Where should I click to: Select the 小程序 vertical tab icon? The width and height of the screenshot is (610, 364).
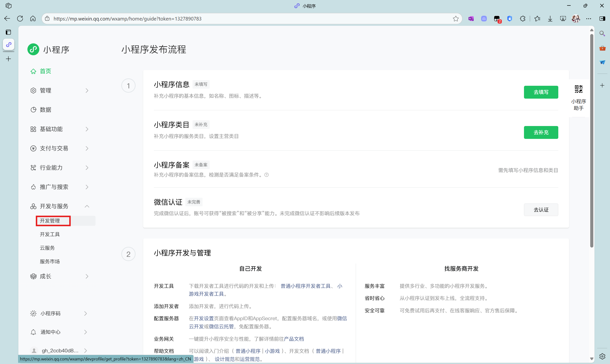9,44
